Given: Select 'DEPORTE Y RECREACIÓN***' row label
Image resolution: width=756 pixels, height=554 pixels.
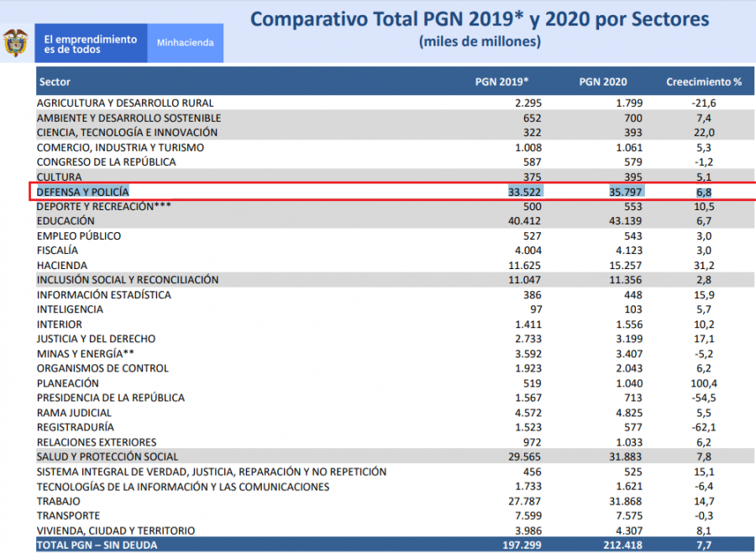Looking at the screenshot, I should tap(103, 207).
